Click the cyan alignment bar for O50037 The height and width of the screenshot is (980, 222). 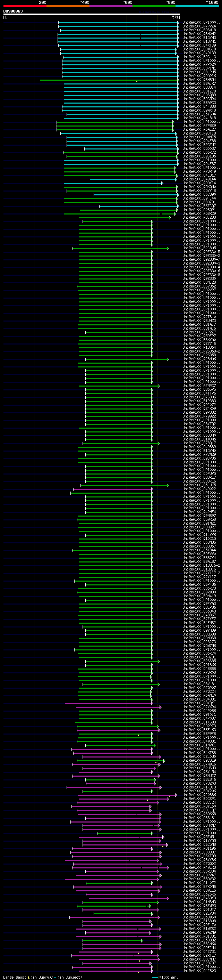coord(131,149)
